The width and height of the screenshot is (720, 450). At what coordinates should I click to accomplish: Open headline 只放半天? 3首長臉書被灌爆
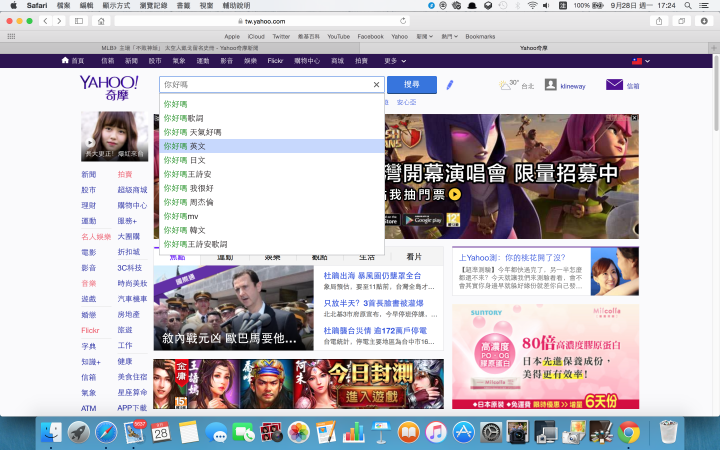point(373,303)
